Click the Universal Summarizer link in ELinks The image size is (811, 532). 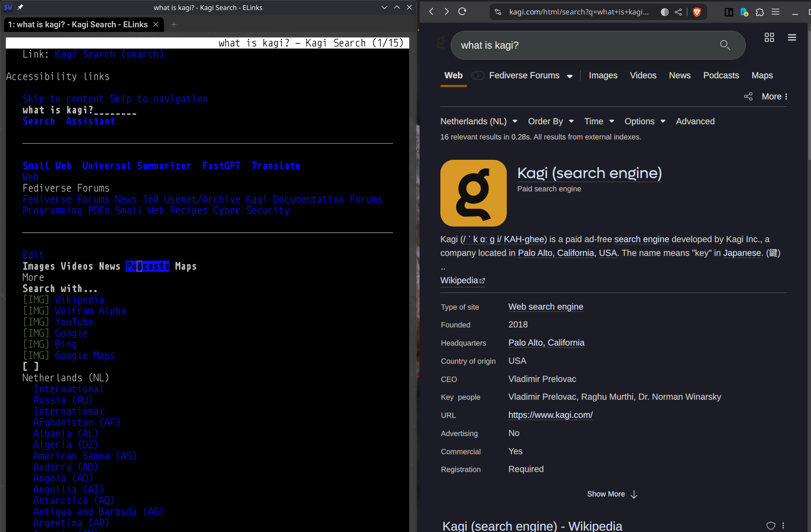point(137,166)
